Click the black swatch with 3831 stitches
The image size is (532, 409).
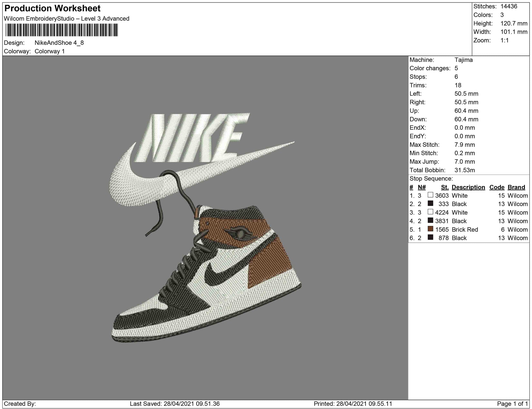[430, 220]
